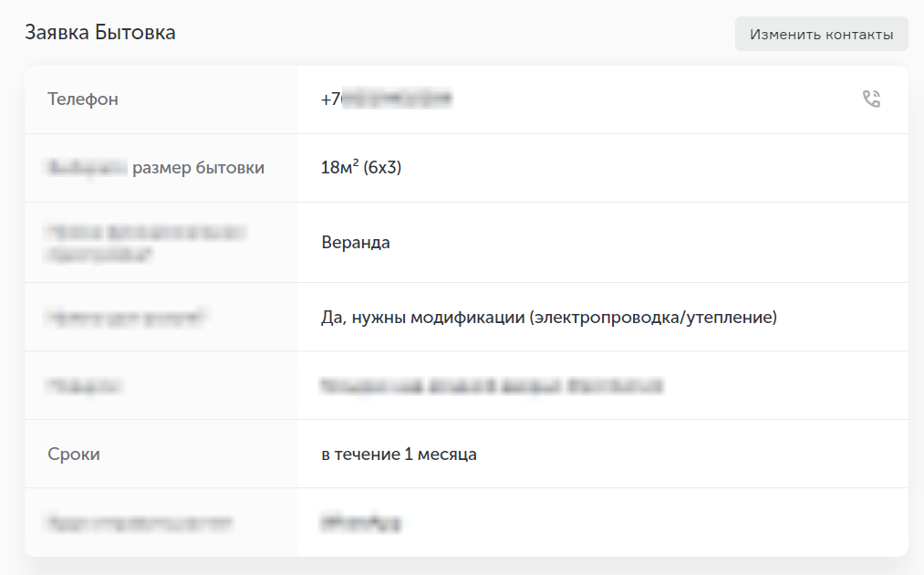Image resolution: width=924 pixels, height=575 pixels.
Task: Click the blurred word before размер бытовки
Action: point(87,168)
